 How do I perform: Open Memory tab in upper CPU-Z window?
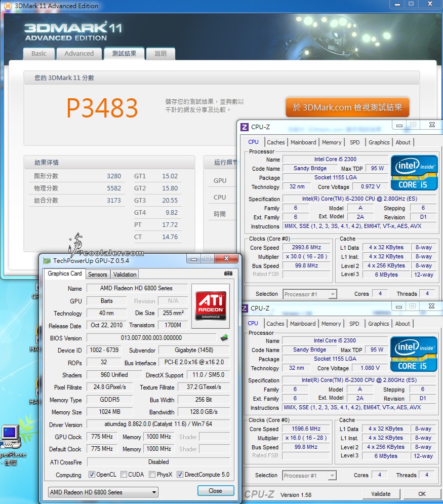click(332, 142)
